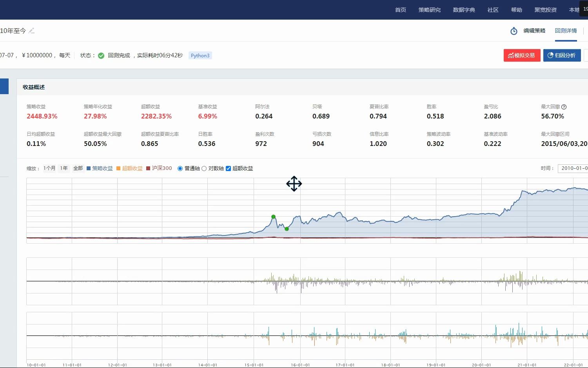Viewport: 588px width, 368px height.
Task: Click the green trough marker on the curve
Action: pos(287,229)
